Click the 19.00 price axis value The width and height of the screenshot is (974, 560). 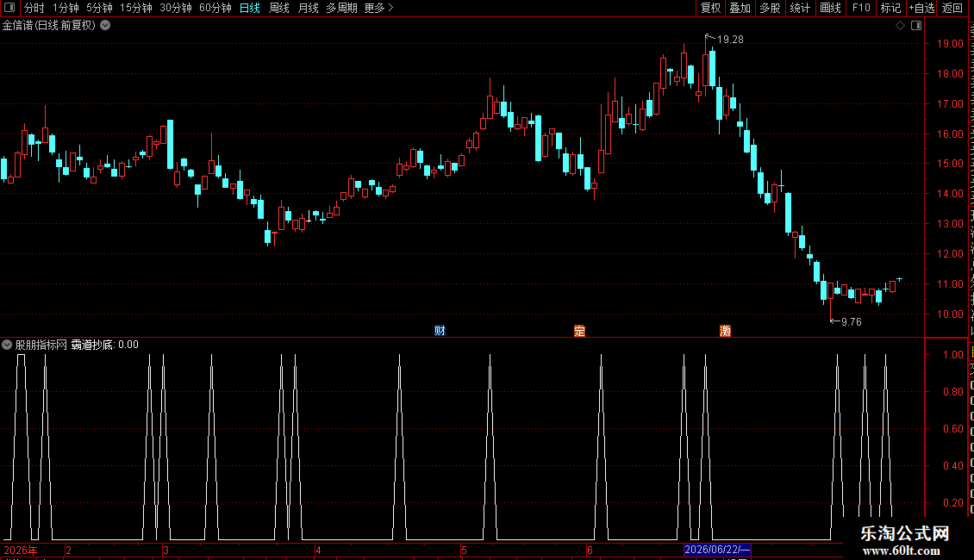pos(950,43)
